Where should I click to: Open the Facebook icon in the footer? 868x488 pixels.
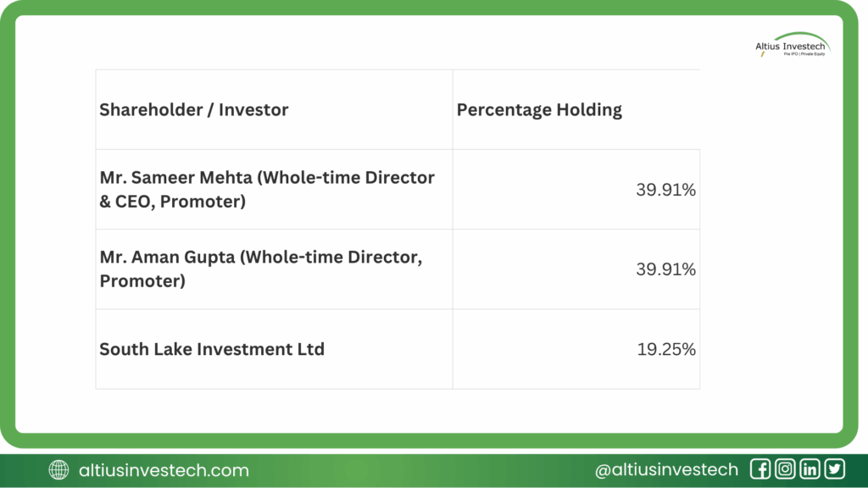pyautogui.click(x=760, y=469)
